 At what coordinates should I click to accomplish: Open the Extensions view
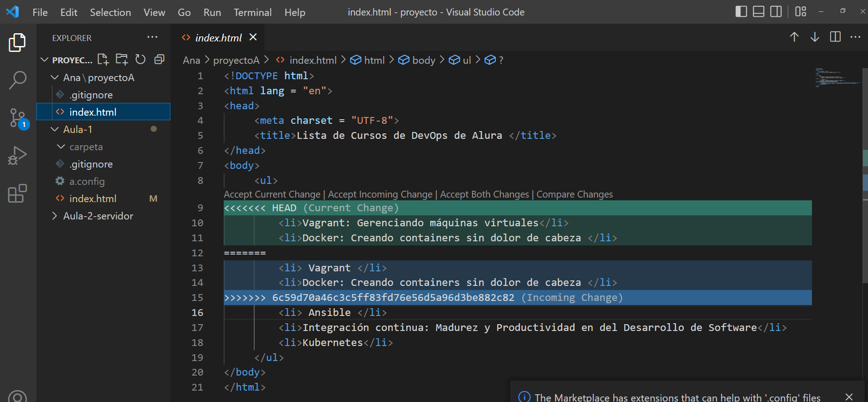click(x=17, y=193)
